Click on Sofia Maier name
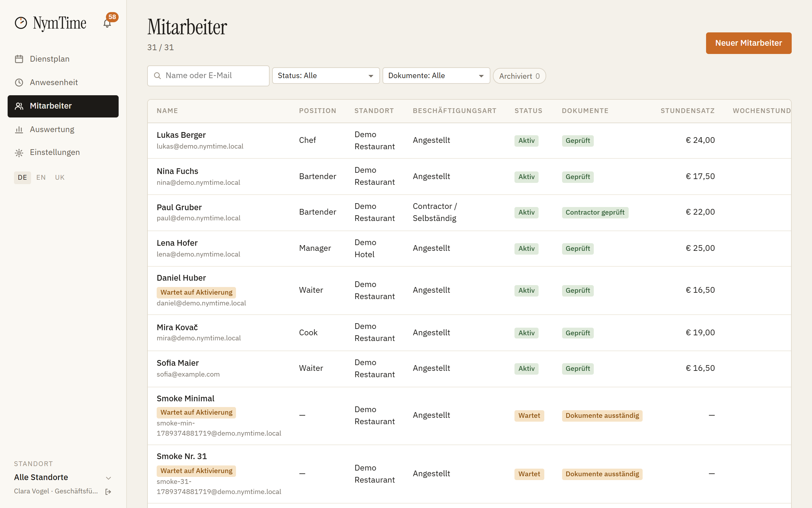 pos(178,363)
